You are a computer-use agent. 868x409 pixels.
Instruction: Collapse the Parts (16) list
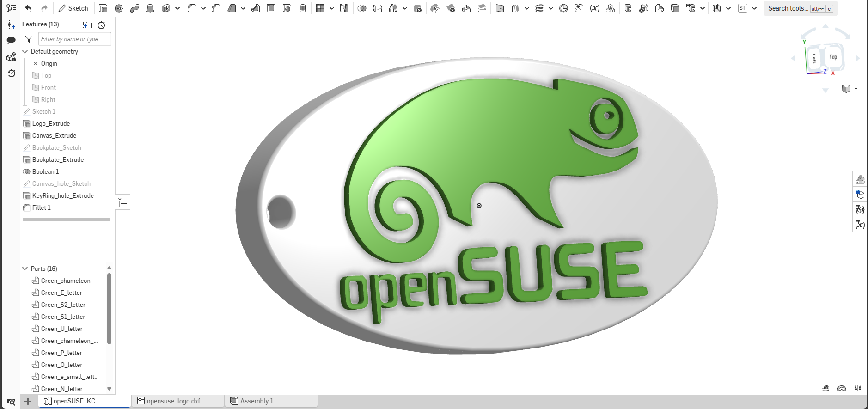[25, 269]
